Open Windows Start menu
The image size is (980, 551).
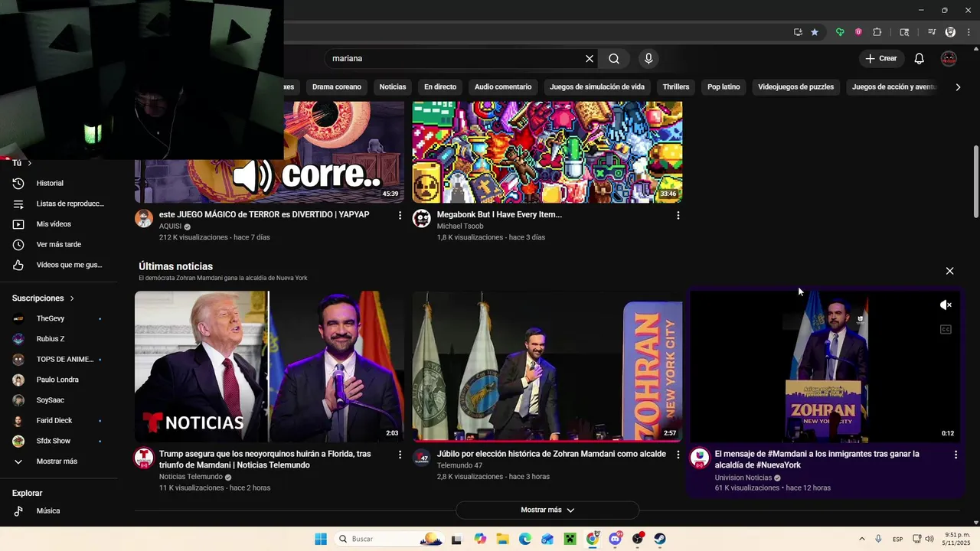(x=321, y=539)
